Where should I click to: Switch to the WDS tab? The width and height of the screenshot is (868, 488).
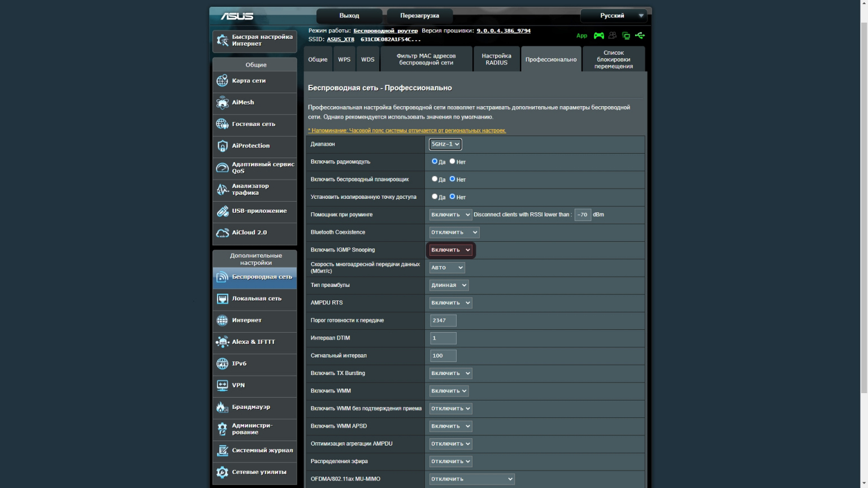[x=368, y=59]
